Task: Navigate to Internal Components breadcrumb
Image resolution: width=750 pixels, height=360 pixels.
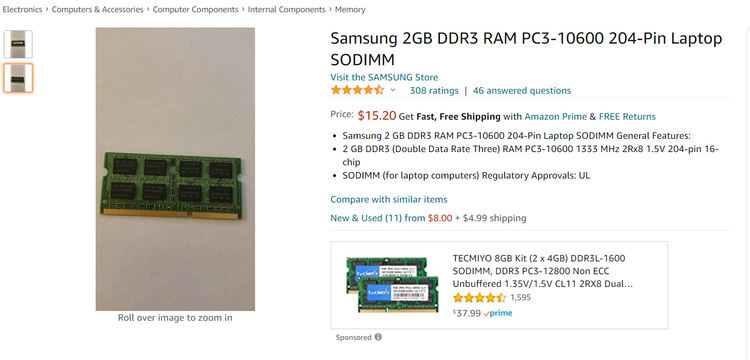Action: point(287,9)
